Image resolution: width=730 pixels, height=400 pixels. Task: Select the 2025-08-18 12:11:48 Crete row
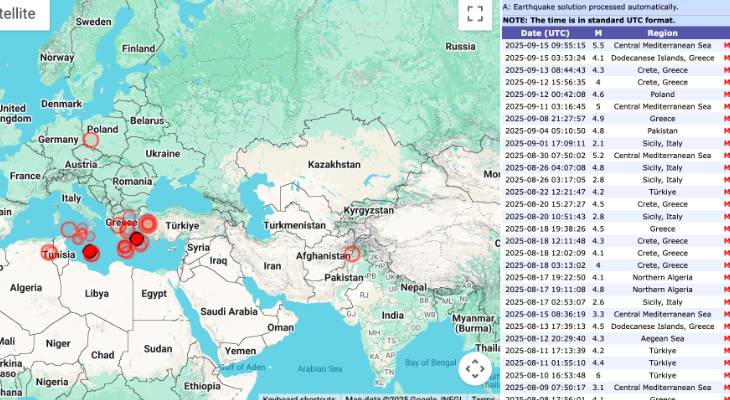tap(616, 241)
